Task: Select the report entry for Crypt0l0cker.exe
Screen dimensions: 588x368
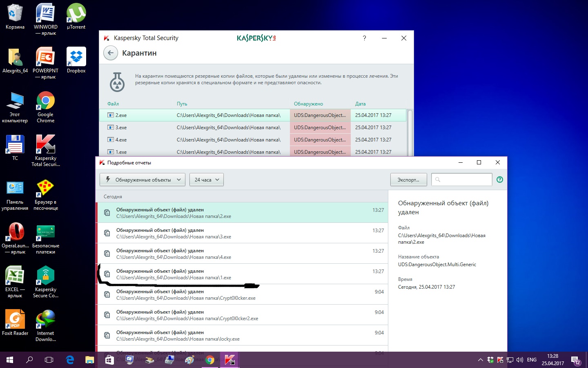Action: click(x=242, y=294)
